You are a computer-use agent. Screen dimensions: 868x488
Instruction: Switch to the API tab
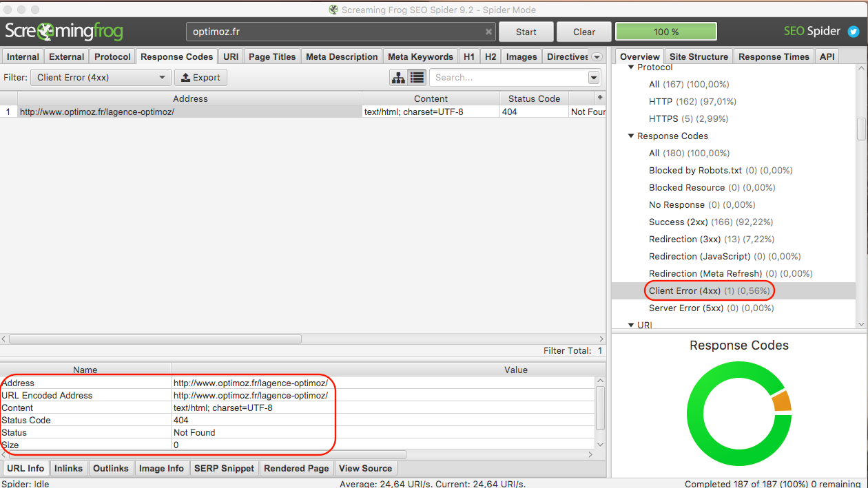point(827,57)
